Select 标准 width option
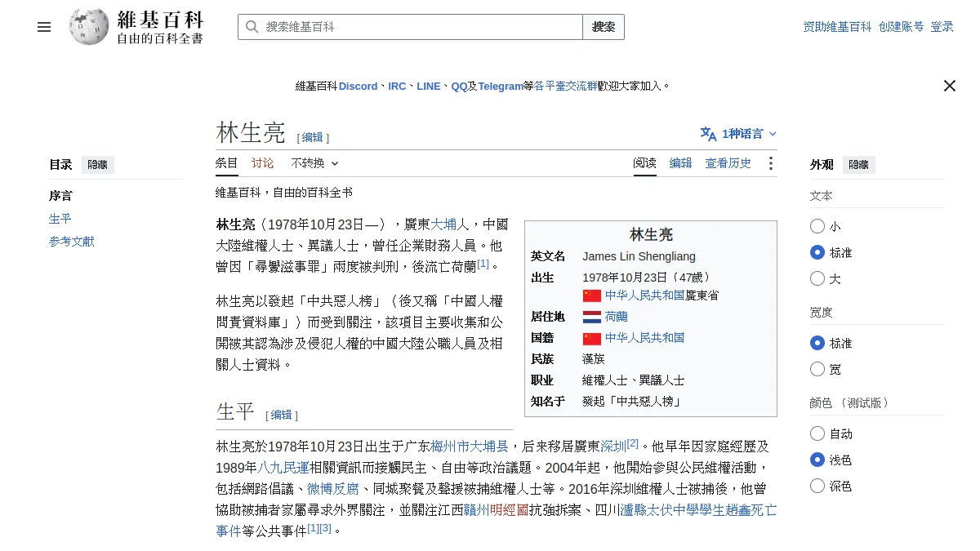This screenshot has width=980, height=551. click(x=817, y=343)
